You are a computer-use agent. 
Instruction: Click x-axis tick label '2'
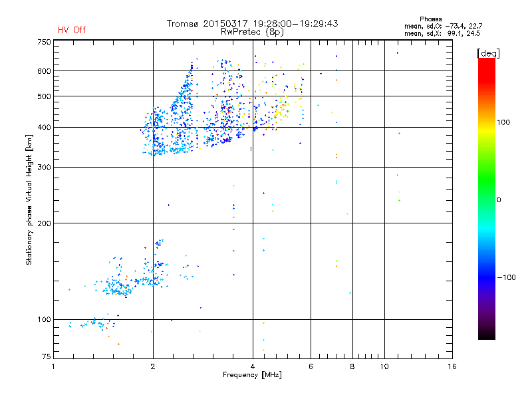[x=153, y=366]
